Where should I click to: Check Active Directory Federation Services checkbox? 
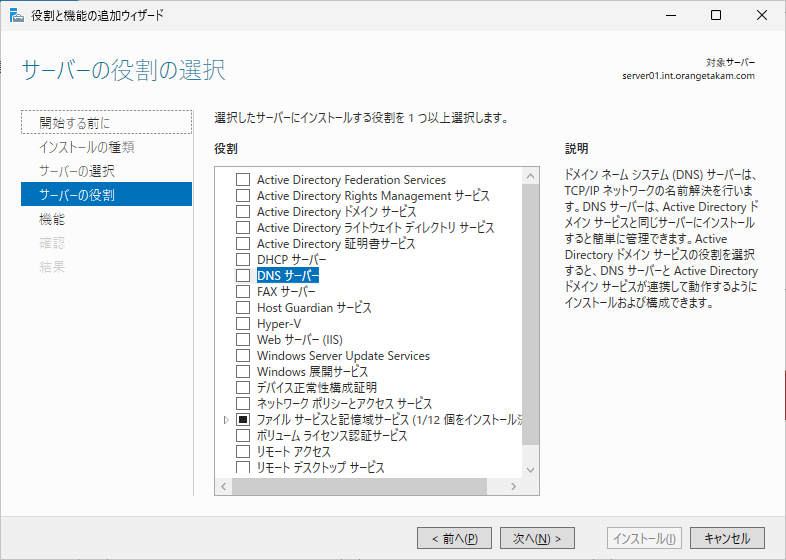pyautogui.click(x=243, y=179)
